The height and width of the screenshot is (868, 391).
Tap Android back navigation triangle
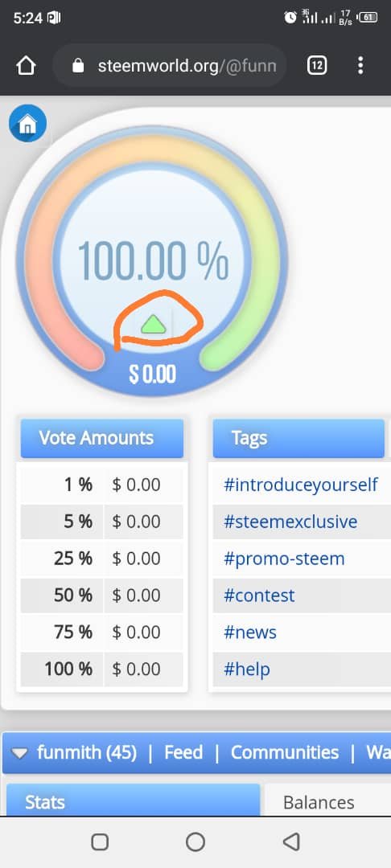[290, 842]
